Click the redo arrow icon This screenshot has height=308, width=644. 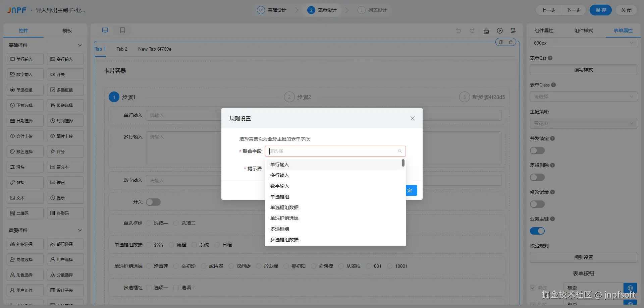coord(472,30)
